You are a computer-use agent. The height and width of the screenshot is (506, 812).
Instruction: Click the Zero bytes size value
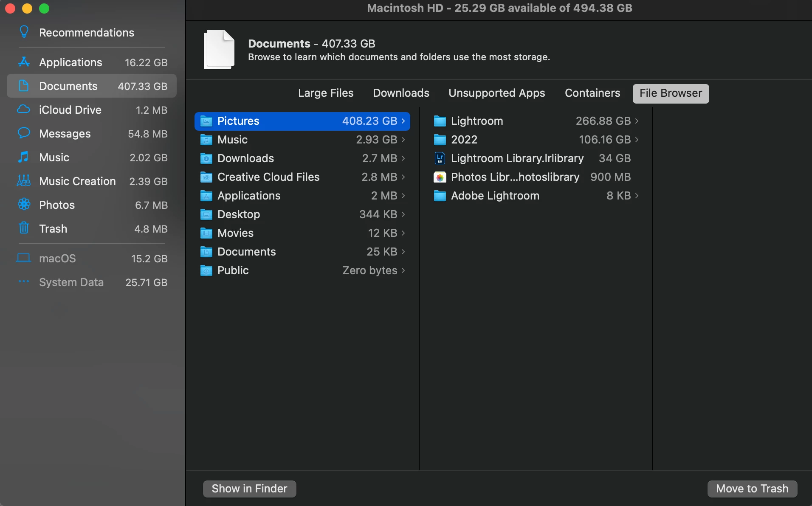click(370, 270)
